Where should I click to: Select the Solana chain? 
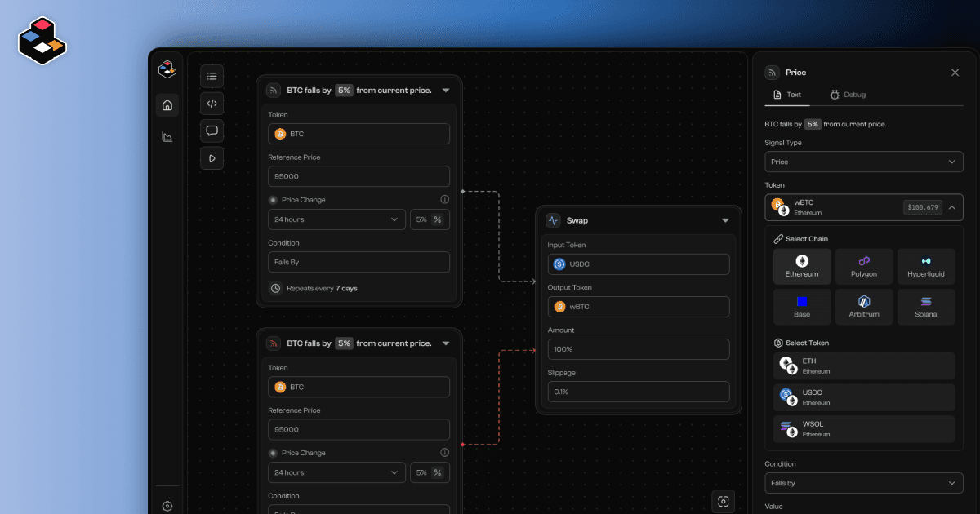pyautogui.click(x=926, y=307)
